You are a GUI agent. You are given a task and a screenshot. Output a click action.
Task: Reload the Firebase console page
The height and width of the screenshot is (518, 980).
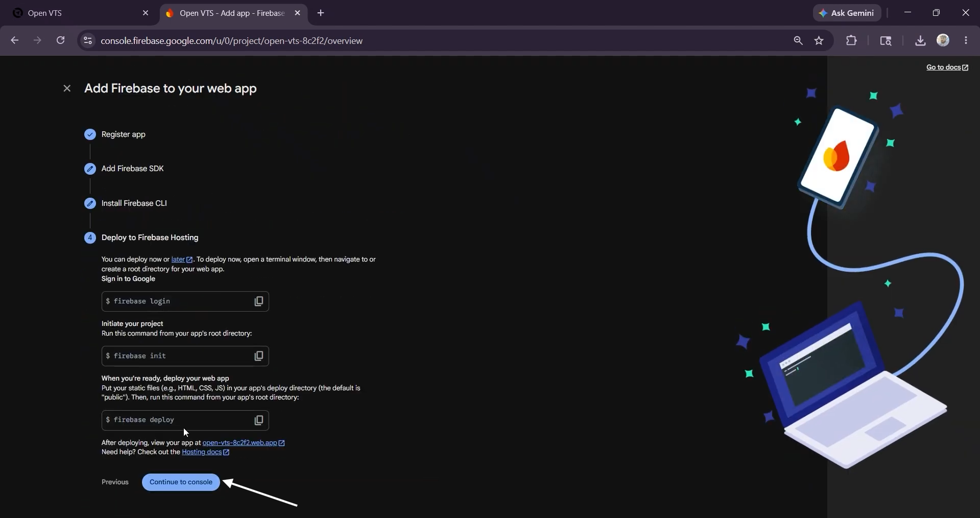tap(60, 40)
